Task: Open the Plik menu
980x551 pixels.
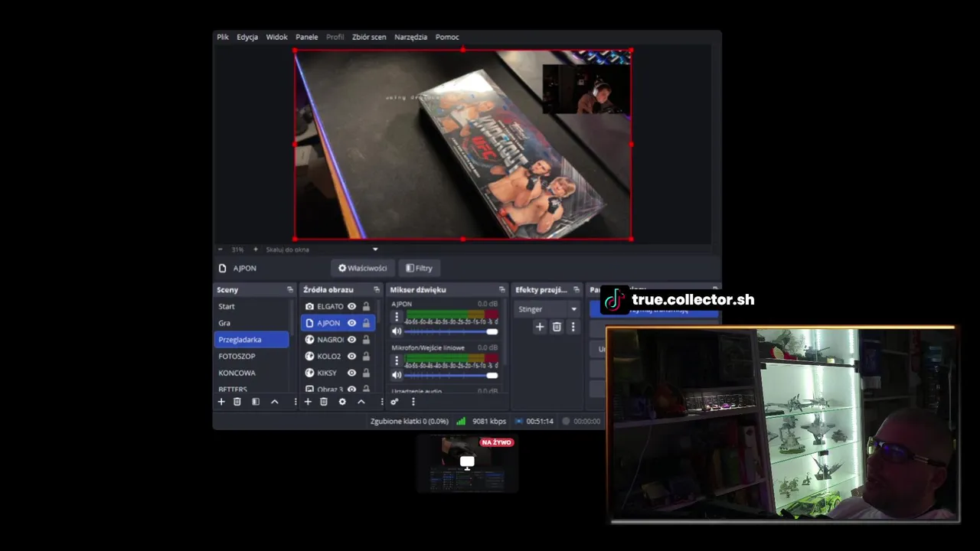Action: coord(223,37)
